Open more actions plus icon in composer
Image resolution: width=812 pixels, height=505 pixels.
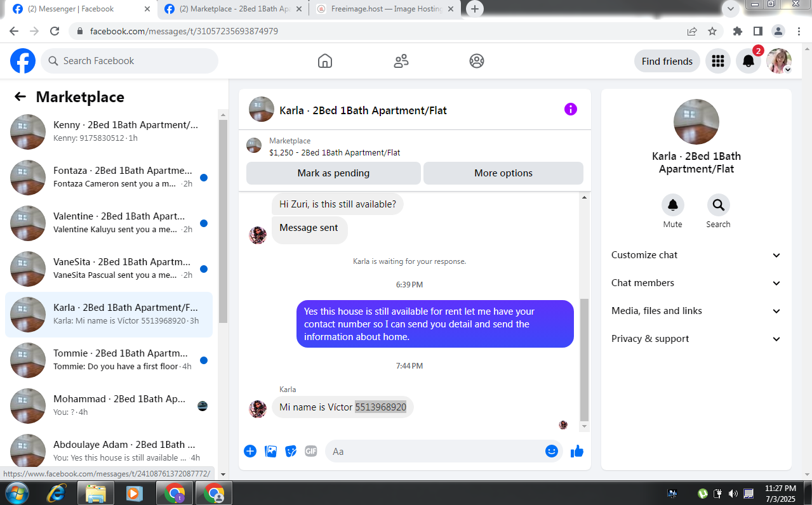(250, 451)
